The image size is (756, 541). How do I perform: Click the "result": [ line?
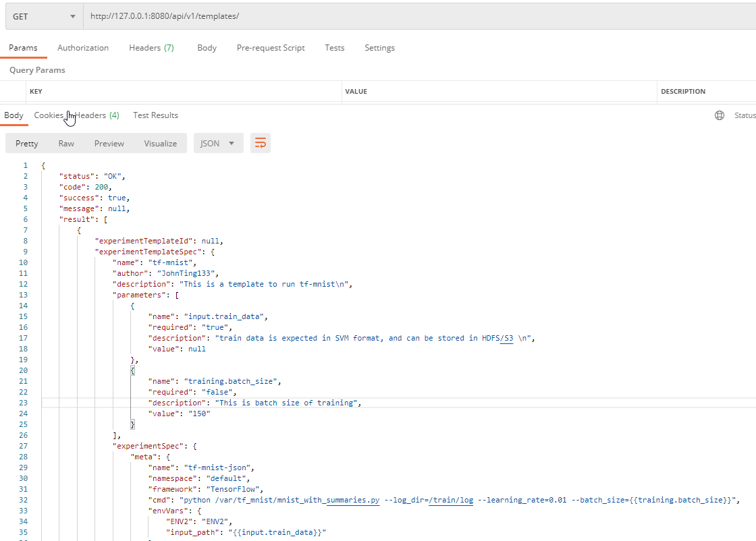tap(84, 219)
